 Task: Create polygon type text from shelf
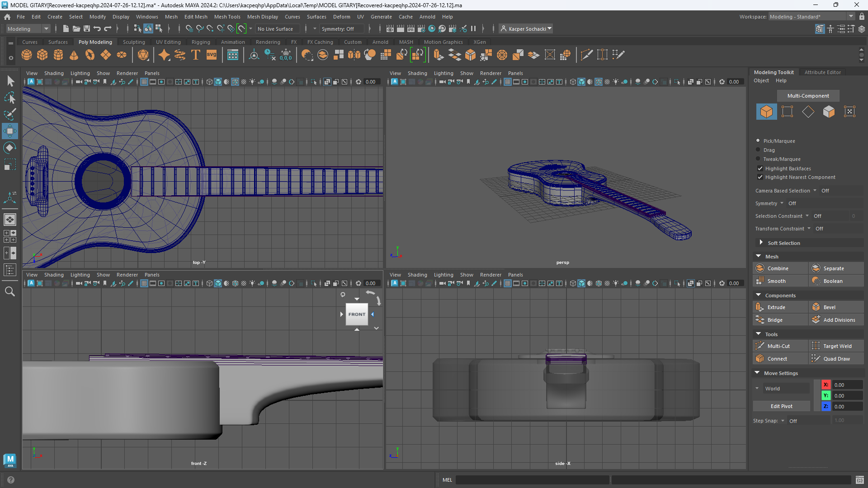pyautogui.click(x=196, y=55)
